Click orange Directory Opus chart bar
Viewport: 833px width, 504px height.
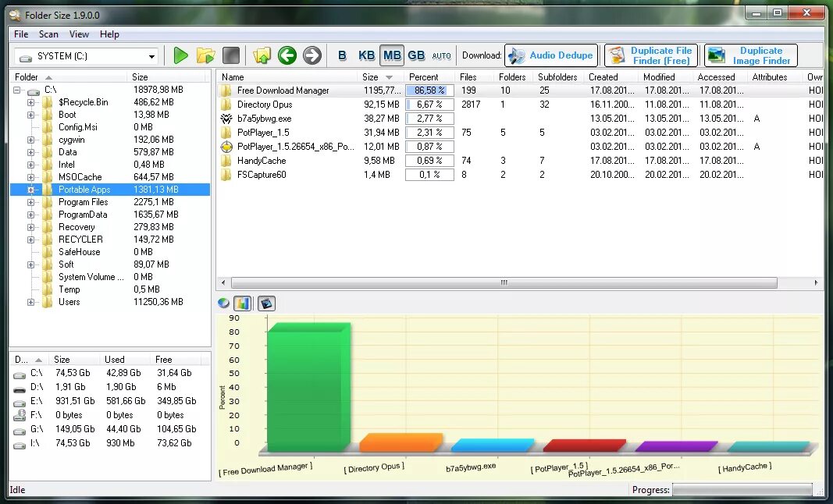(400, 442)
